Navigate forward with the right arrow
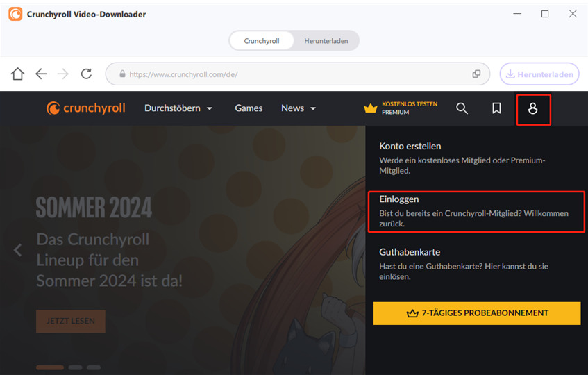The image size is (588, 375). [x=63, y=74]
